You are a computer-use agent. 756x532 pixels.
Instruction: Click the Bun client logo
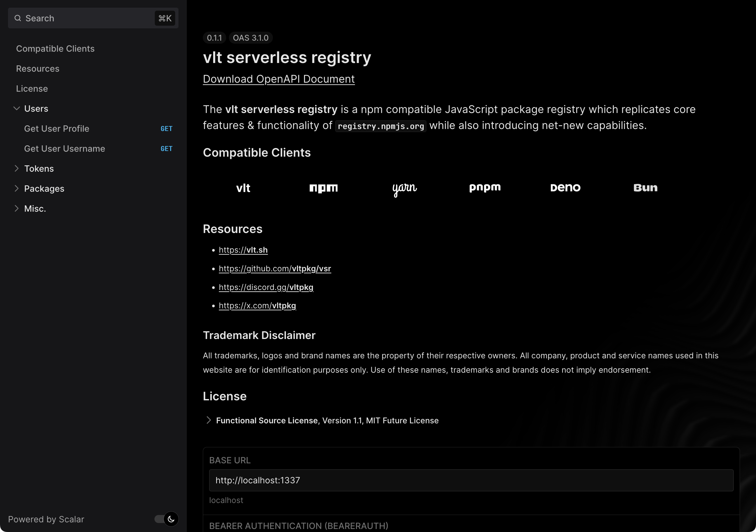(x=645, y=188)
